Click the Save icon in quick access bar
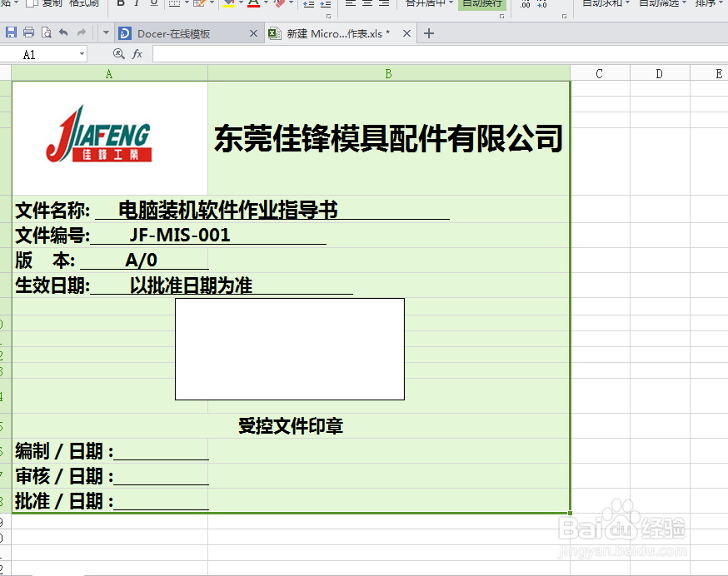Screen dimensions: 728x576 tap(11, 32)
